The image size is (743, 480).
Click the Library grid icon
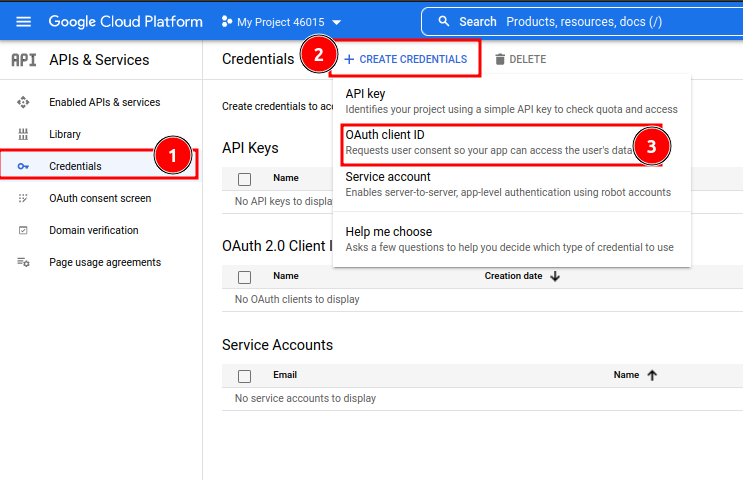(23, 134)
